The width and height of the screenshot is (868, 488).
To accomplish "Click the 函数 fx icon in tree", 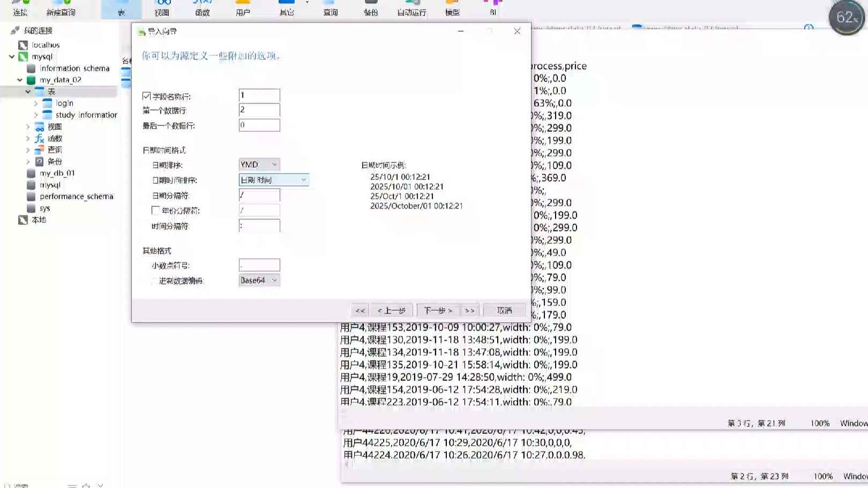I will click(x=40, y=138).
